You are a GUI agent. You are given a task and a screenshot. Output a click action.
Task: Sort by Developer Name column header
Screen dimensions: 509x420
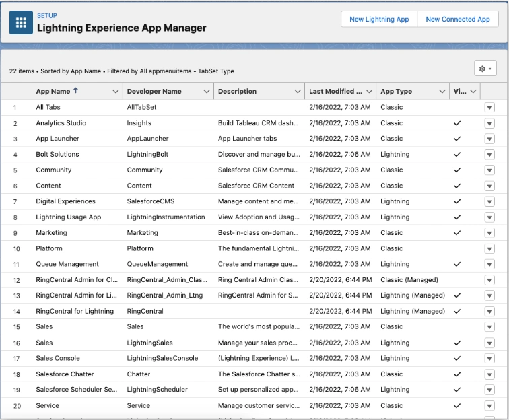click(154, 92)
